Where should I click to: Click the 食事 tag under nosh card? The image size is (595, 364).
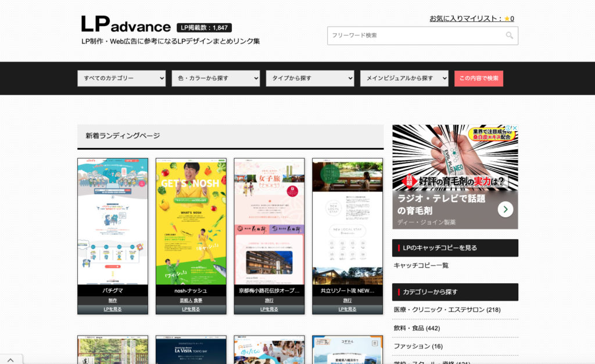[x=198, y=301]
